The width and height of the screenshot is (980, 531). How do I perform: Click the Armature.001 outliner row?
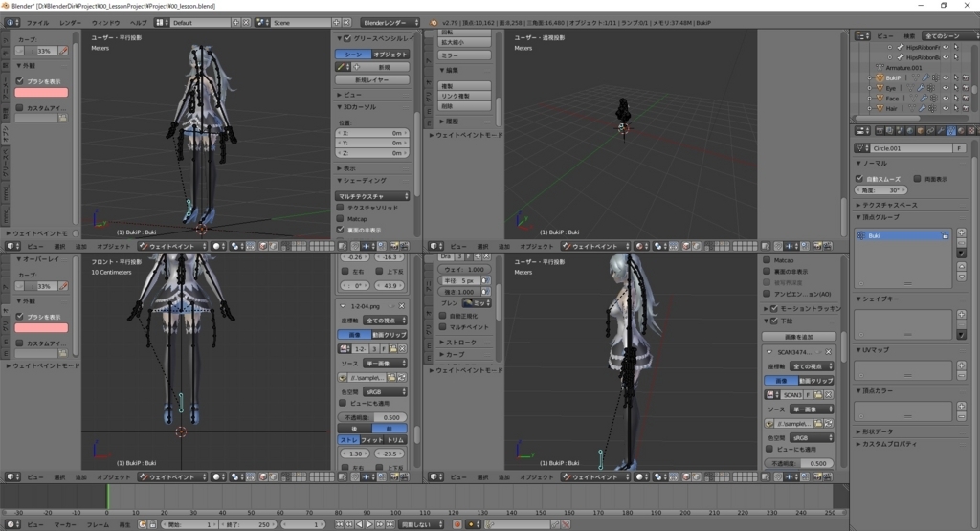903,68
